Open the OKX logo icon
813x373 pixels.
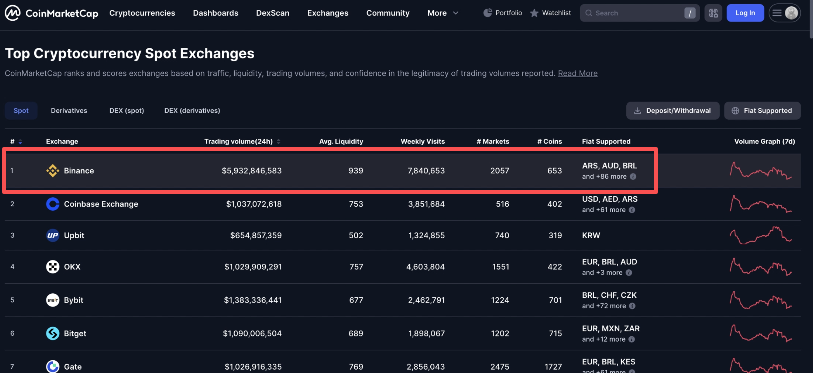click(52, 267)
